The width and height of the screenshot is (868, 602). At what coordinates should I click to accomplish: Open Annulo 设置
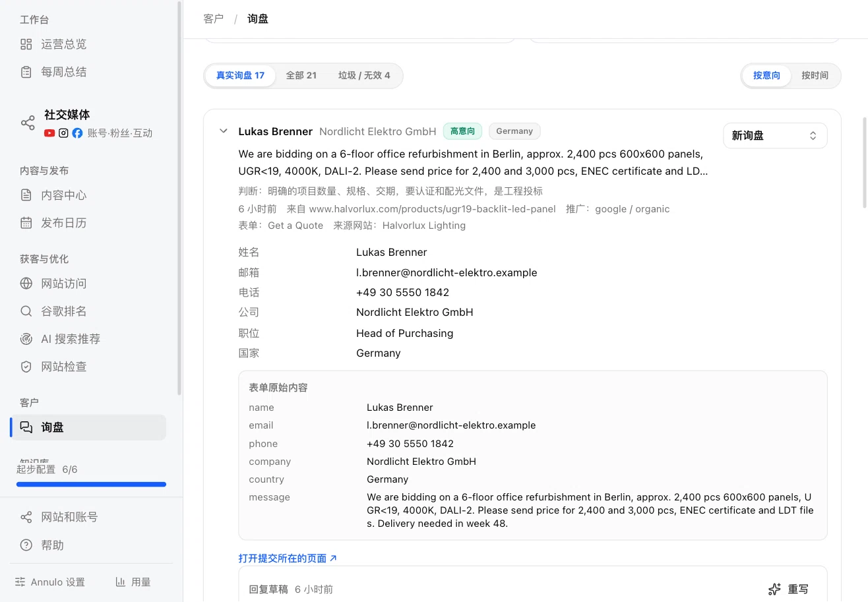[x=50, y=582]
